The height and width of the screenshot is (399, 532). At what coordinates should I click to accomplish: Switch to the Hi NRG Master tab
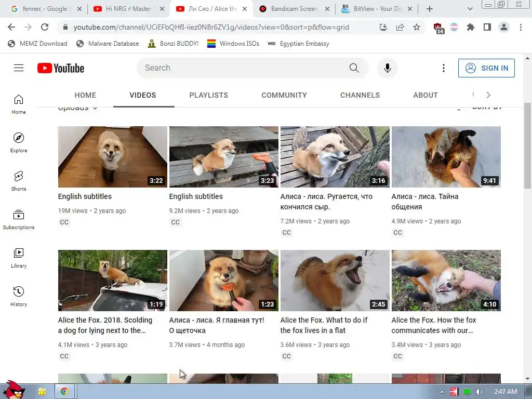coord(128,9)
